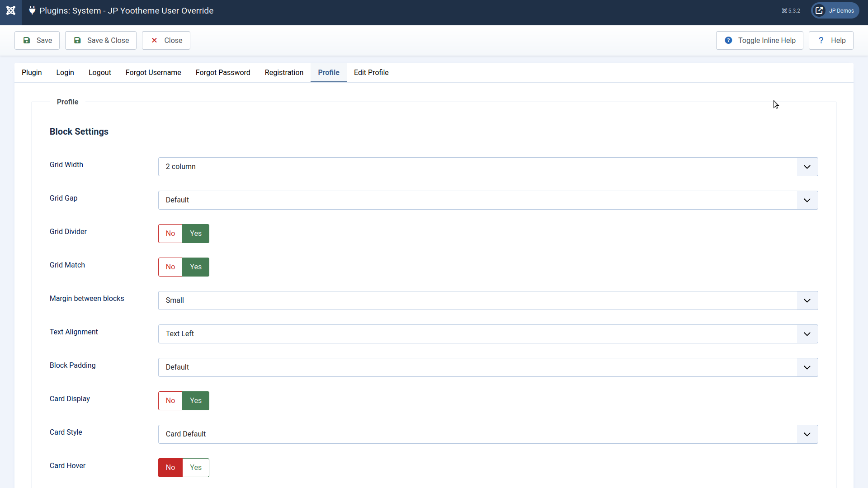Screen dimensions: 868x488
Task: Click the plug icon beside the plugin title
Action: pyautogui.click(x=32, y=10)
